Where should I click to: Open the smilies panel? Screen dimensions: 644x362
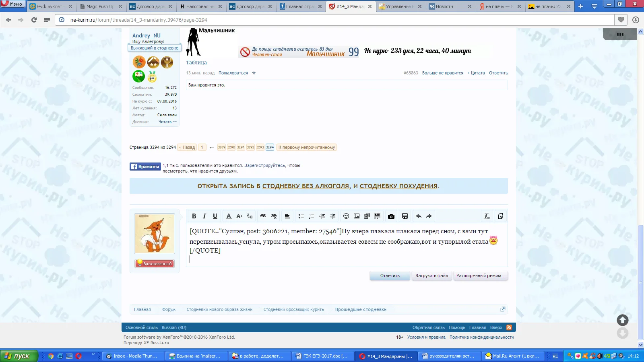(346, 216)
